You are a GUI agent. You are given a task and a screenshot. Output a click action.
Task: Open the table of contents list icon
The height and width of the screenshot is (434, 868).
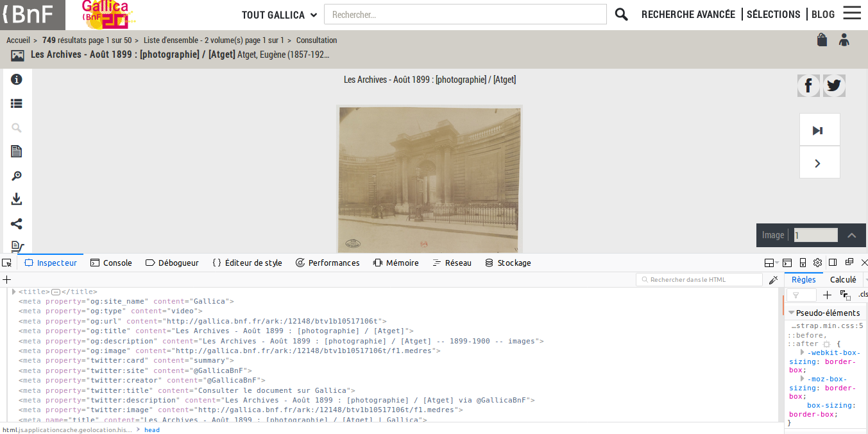[17, 103]
